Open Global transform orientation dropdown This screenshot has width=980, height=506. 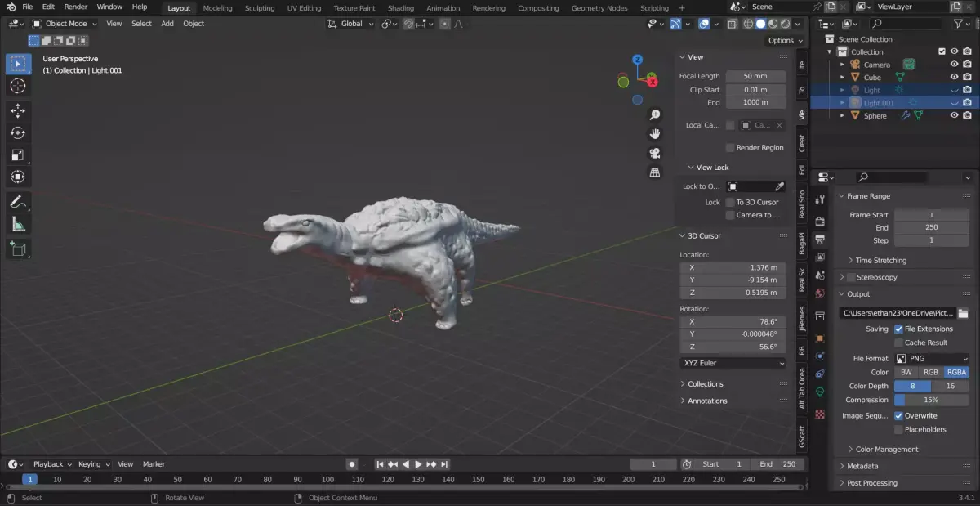(351, 24)
